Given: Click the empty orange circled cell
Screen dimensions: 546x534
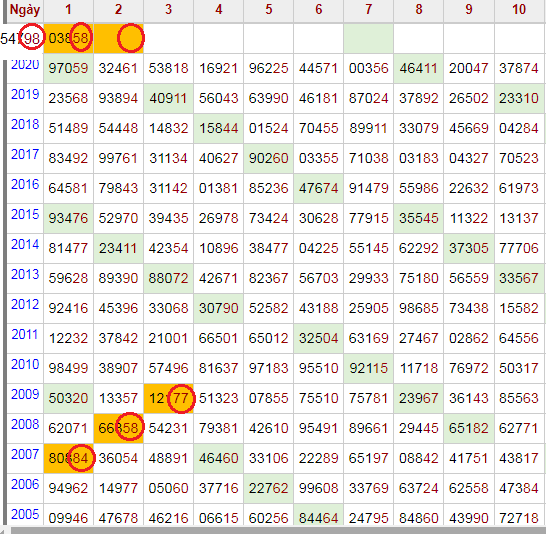Looking at the screenshot, I should (118, 38).
